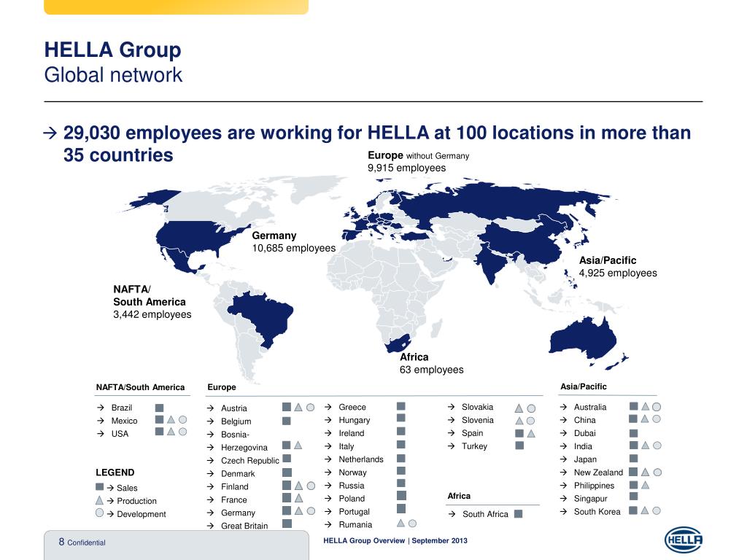The height and width of the screenshot is (560, 747).
Task: Click the 'Europe' list heading
Action: [222, 387]
